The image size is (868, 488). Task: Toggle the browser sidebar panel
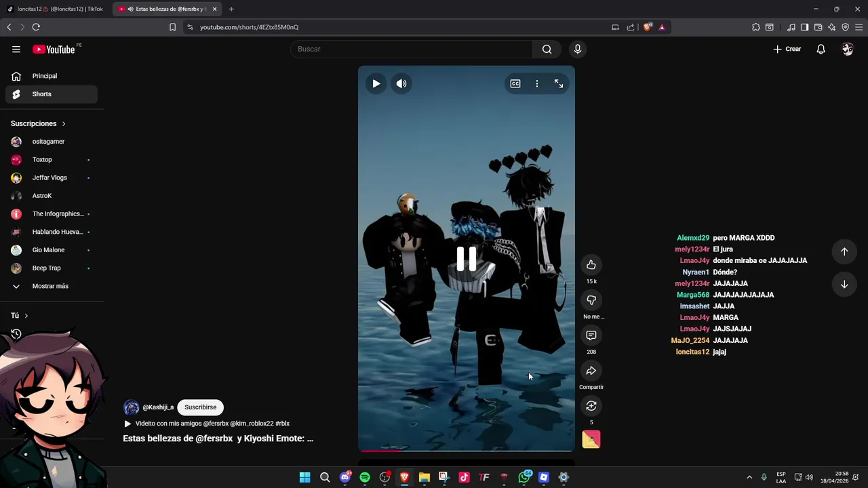click(x=804, y=27)
